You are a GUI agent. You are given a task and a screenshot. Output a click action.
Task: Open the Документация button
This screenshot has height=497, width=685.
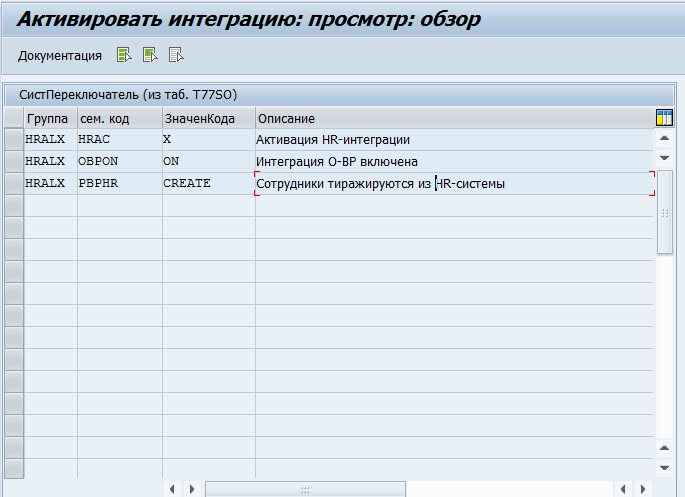coord(60,56)
